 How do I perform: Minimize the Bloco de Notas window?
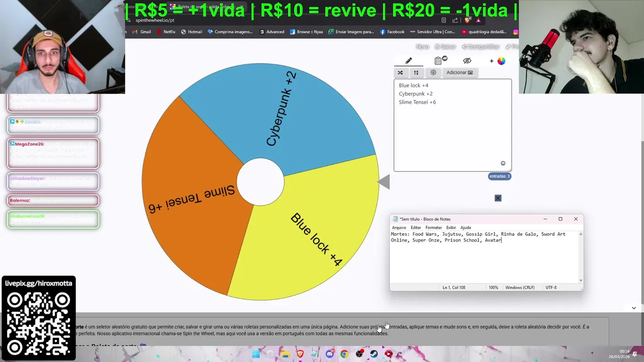[x=545, y=219]
